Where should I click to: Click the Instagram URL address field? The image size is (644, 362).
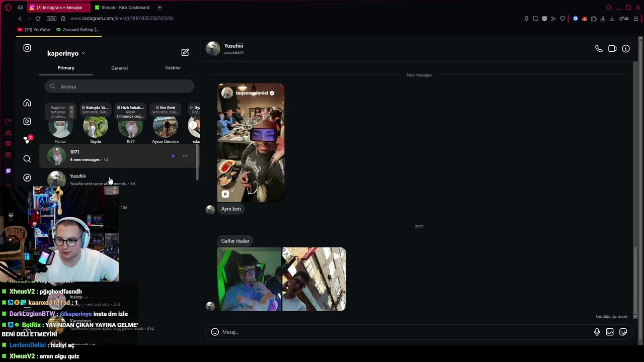[x=122, y=19]
